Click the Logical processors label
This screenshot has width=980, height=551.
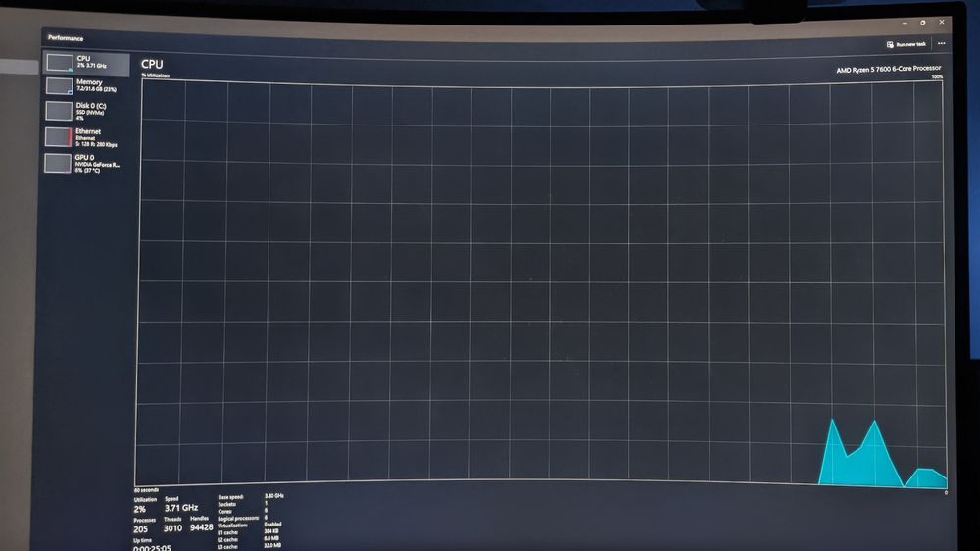click(x=238, y=519)
